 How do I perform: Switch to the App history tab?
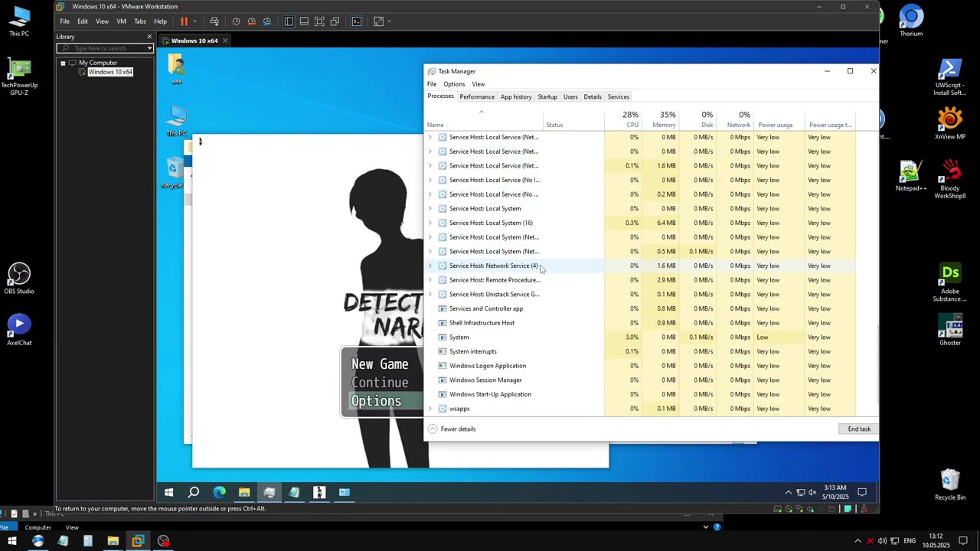point(516,96)
